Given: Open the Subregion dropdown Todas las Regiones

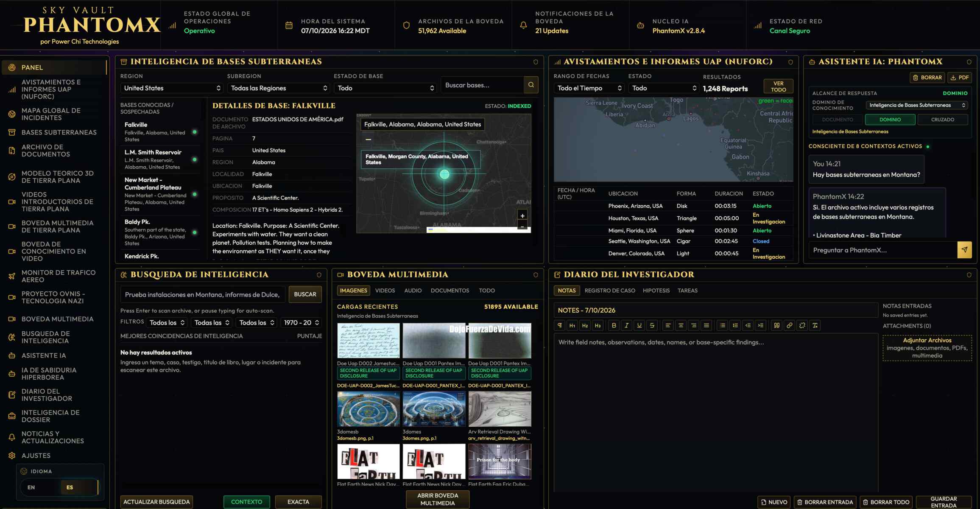Looking at the screenshot, I should coord(279,88).
